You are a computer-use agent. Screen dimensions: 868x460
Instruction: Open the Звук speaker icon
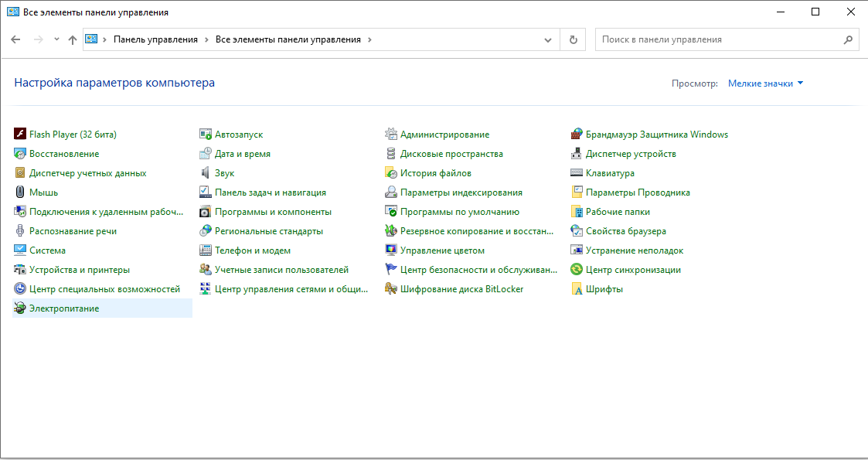[206, 173]
